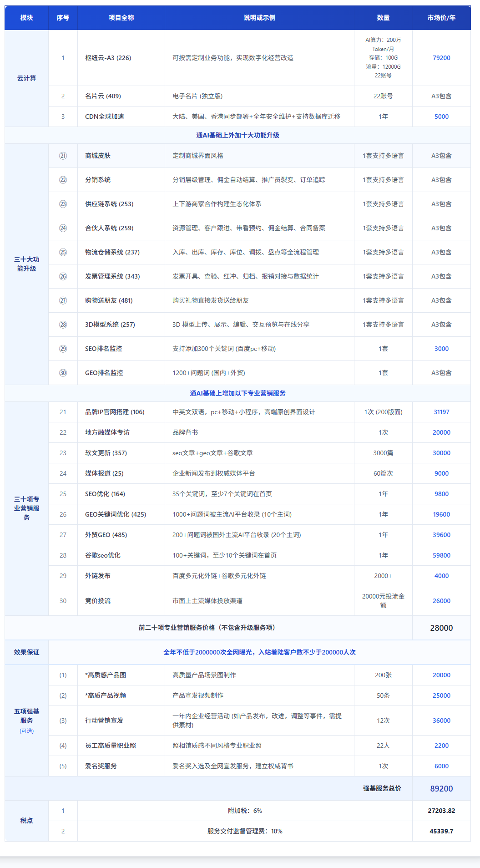Click the (可选) label under 五项强基服务

(x=26, y=731)
